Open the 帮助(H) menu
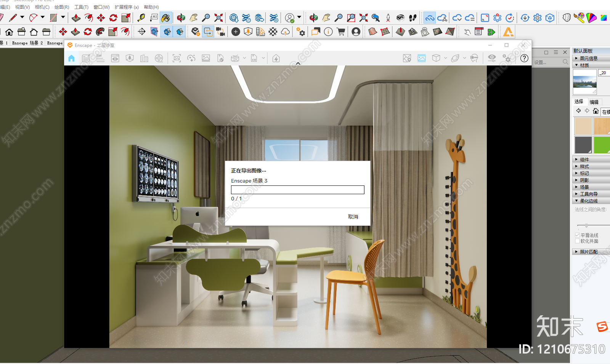This screenshot has height=364, width=610. [151, 7]
